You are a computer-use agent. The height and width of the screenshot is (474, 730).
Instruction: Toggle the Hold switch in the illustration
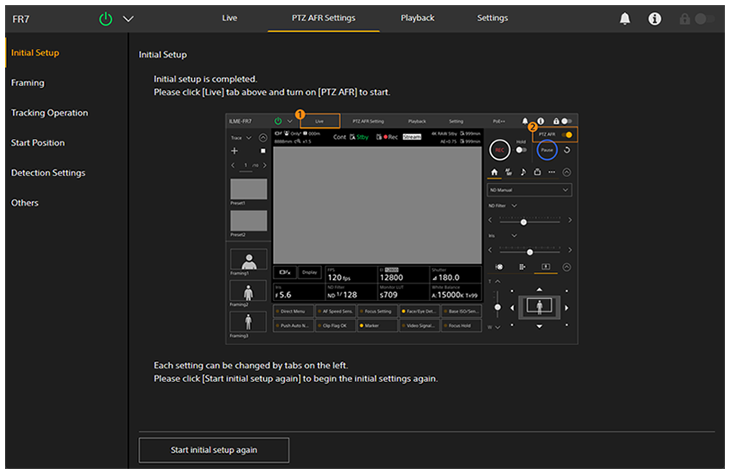pos(521,150)
